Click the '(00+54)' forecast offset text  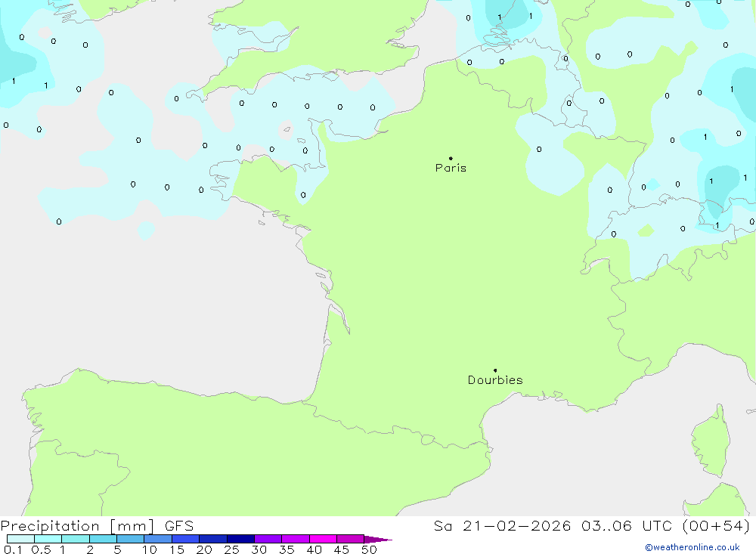pos(717,525)
